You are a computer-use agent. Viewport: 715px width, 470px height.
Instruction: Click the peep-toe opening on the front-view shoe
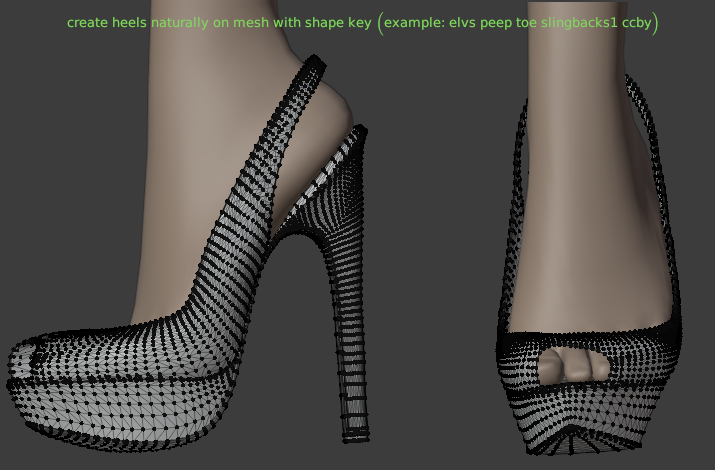click(x=575, y=366)
